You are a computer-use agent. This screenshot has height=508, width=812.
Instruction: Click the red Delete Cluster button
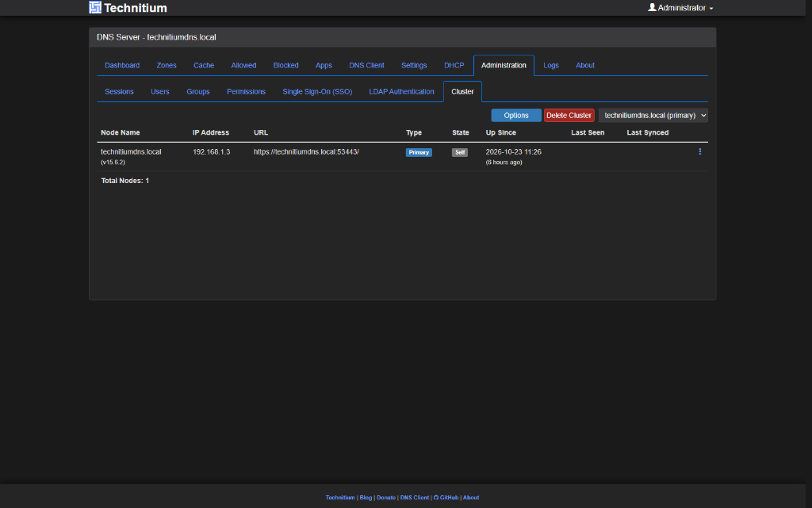pyautogui.click(x=569, y=116)
